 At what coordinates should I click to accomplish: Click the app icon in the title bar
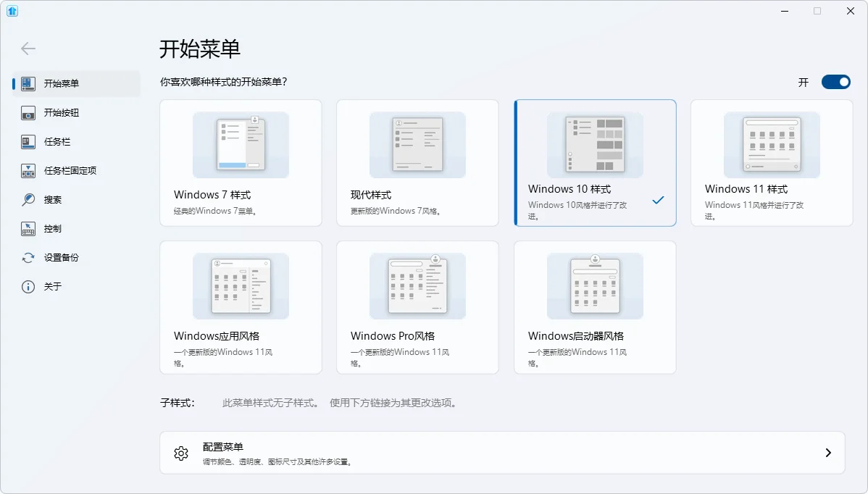(12, 11)
